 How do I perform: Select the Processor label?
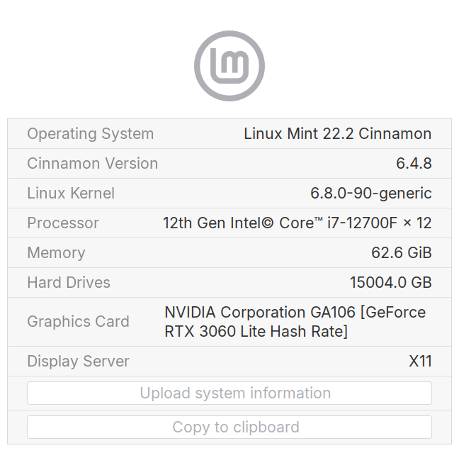[63, 223]
